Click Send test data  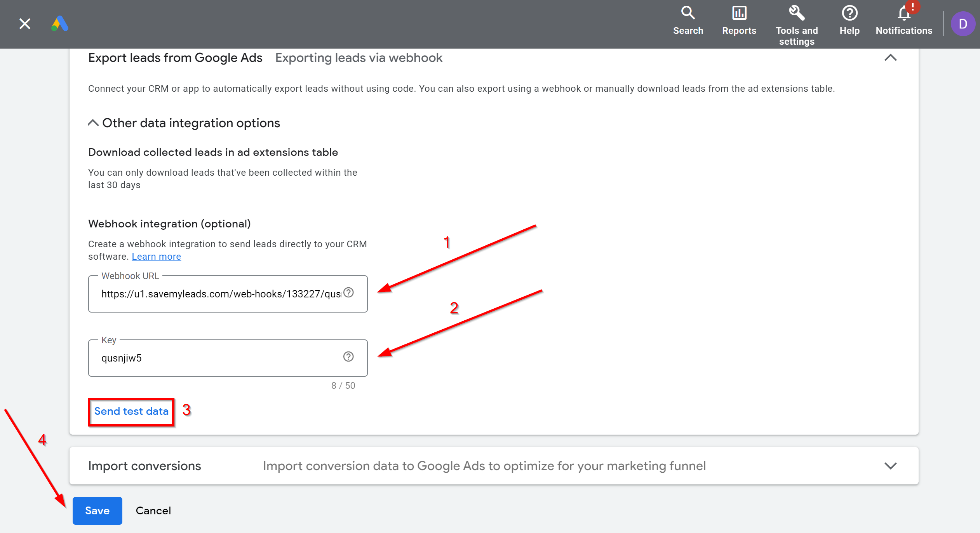point(131,411)
